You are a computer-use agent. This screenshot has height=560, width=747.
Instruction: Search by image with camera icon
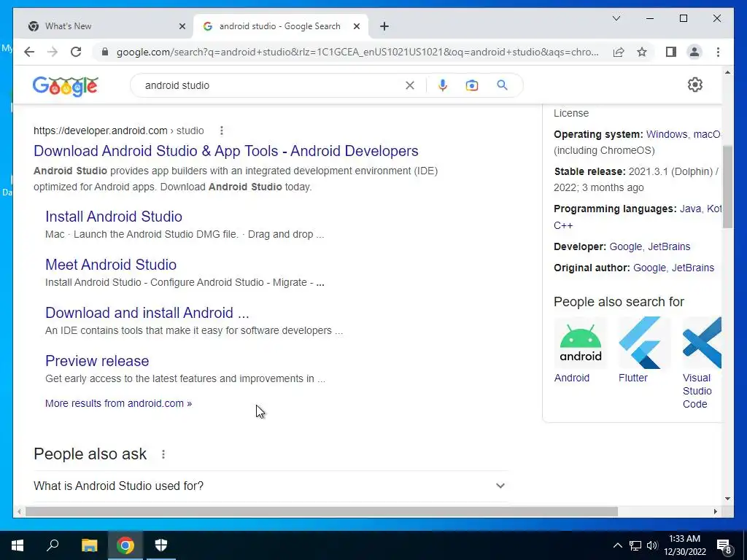(472, 85)
